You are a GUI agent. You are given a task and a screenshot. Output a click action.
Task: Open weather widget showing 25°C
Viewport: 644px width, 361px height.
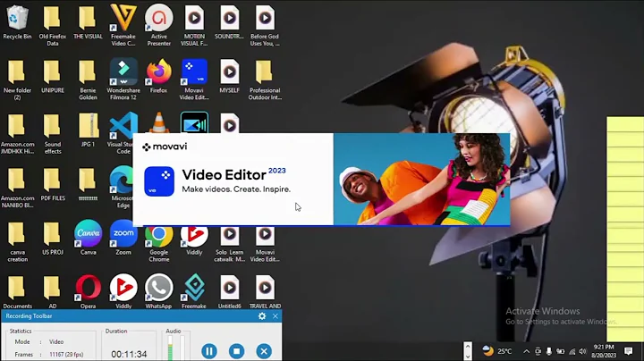coord(497,351)
